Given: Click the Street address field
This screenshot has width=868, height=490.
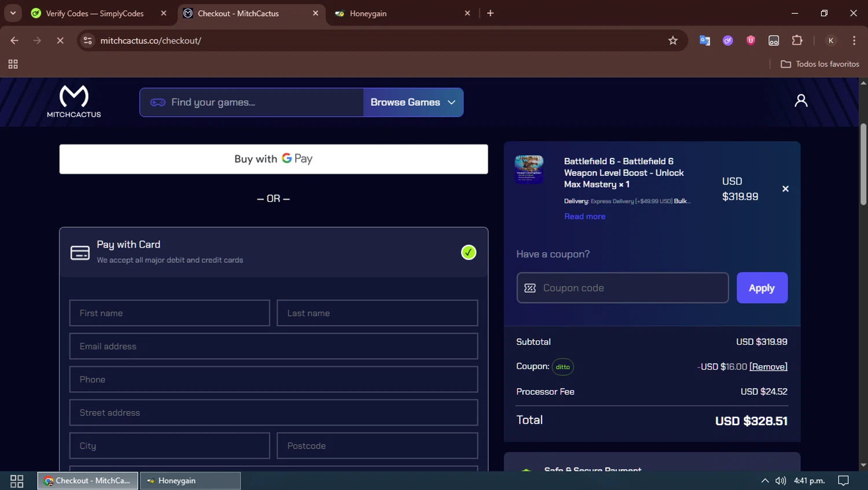Looking at the screenshot, I should pyautogui.click(x=274, y=412).
